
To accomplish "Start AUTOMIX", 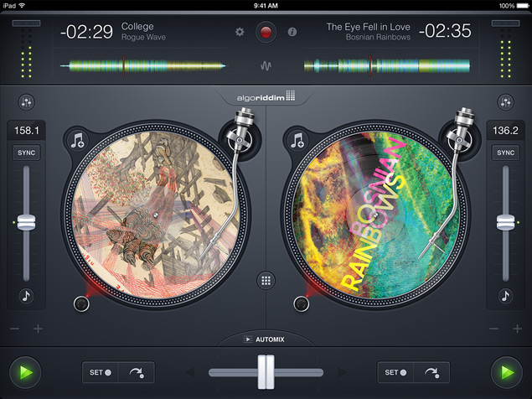I will [x=265, y=339].
